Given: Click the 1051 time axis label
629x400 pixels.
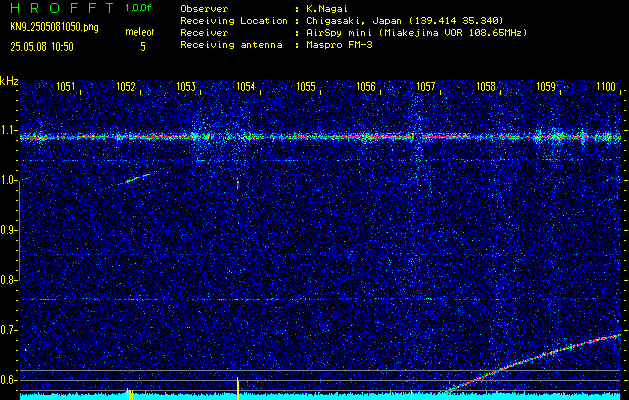Looking at the screenshot, I should [65, 86].
